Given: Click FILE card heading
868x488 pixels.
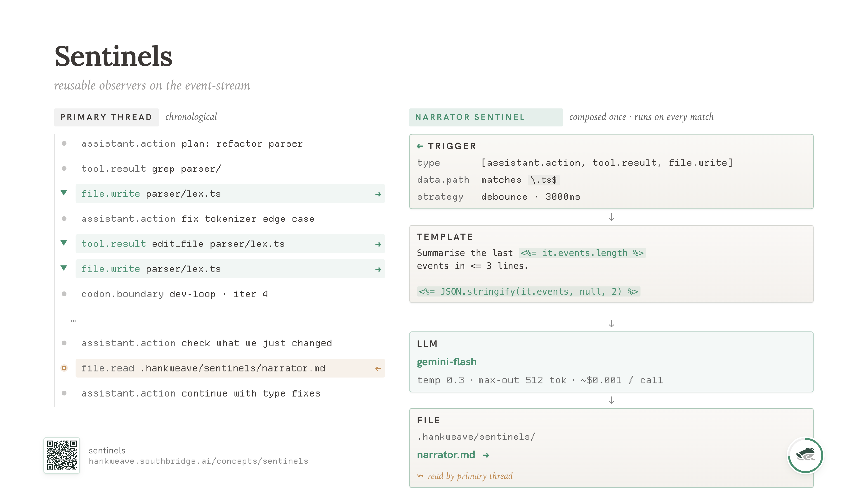Looking at the screenshot, I should [x=429, y=420].
